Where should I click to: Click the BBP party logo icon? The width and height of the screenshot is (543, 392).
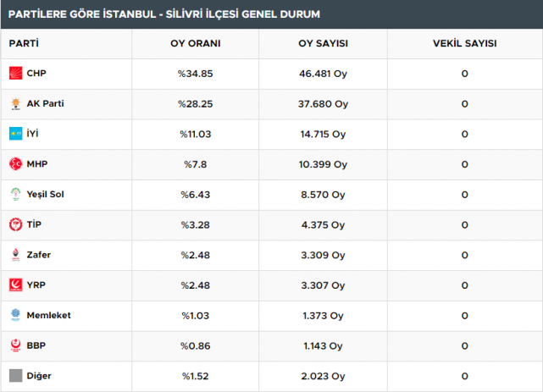point(15,345)
